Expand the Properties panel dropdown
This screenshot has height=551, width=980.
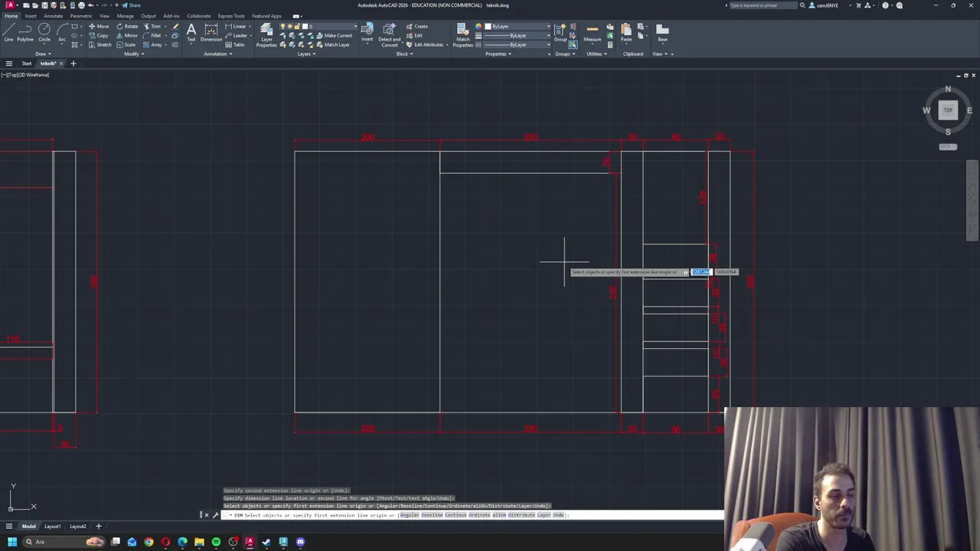click(x=498, y=54)
